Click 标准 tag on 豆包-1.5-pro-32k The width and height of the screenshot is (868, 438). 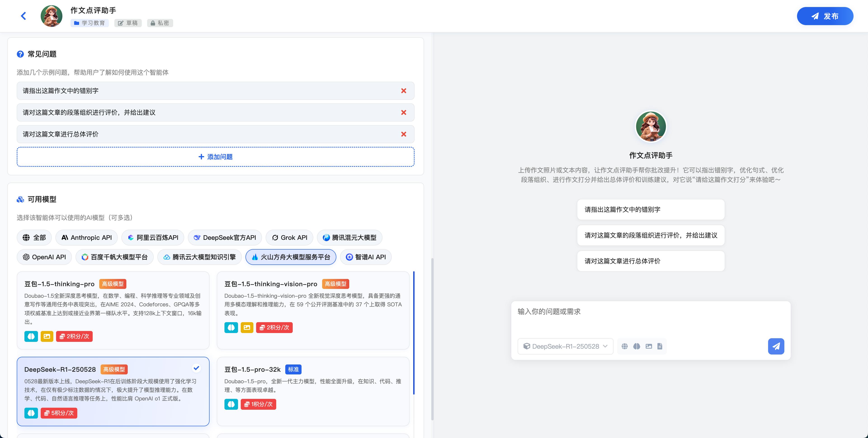coord(293,369)
